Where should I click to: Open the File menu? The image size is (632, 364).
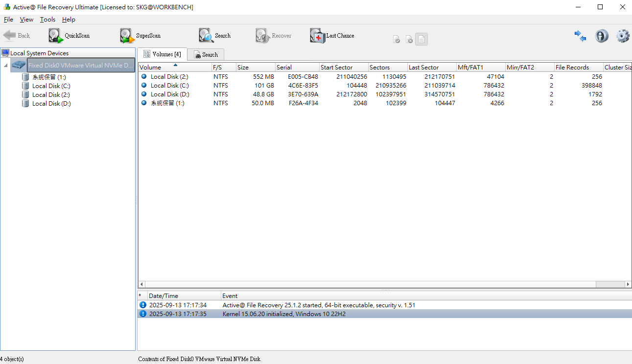click(8, 20)
